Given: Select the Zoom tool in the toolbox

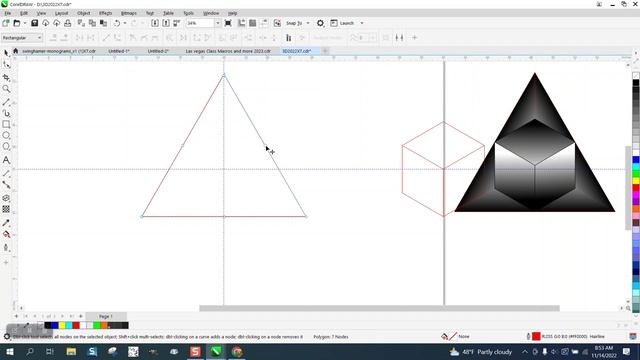Looking at the screenshot, I should tap(6, 89).
